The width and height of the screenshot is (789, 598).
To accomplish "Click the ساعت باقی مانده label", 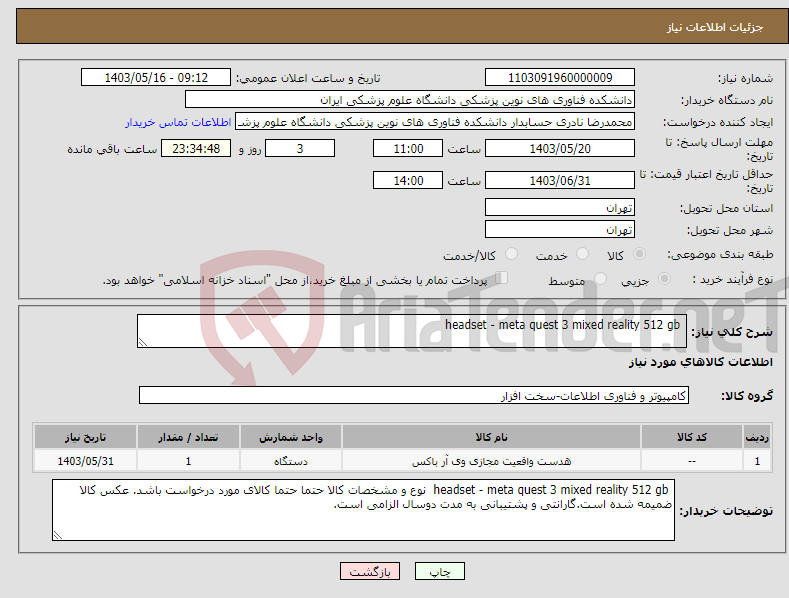I will [x=112, y=149].
